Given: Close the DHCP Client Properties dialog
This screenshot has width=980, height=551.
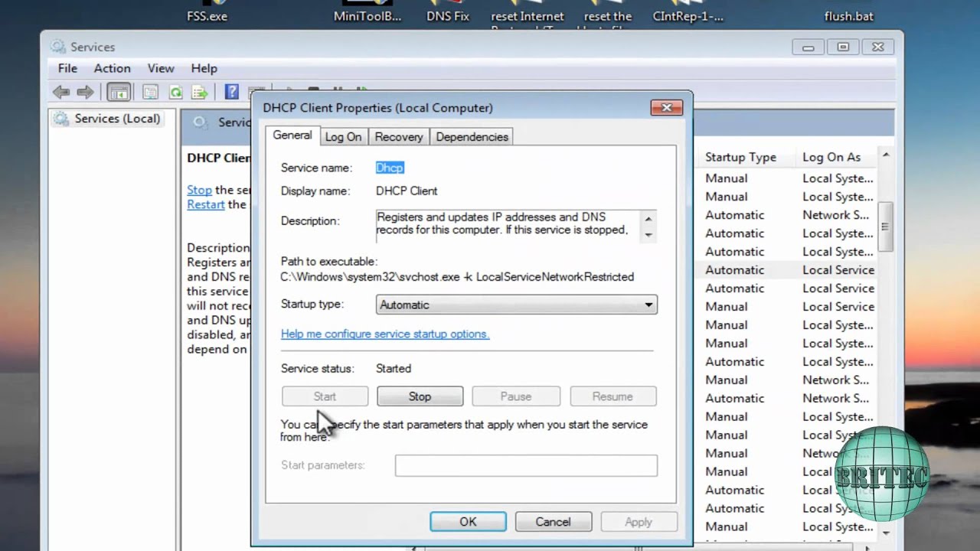Looking at the screenshot, I should click(666, 108).
